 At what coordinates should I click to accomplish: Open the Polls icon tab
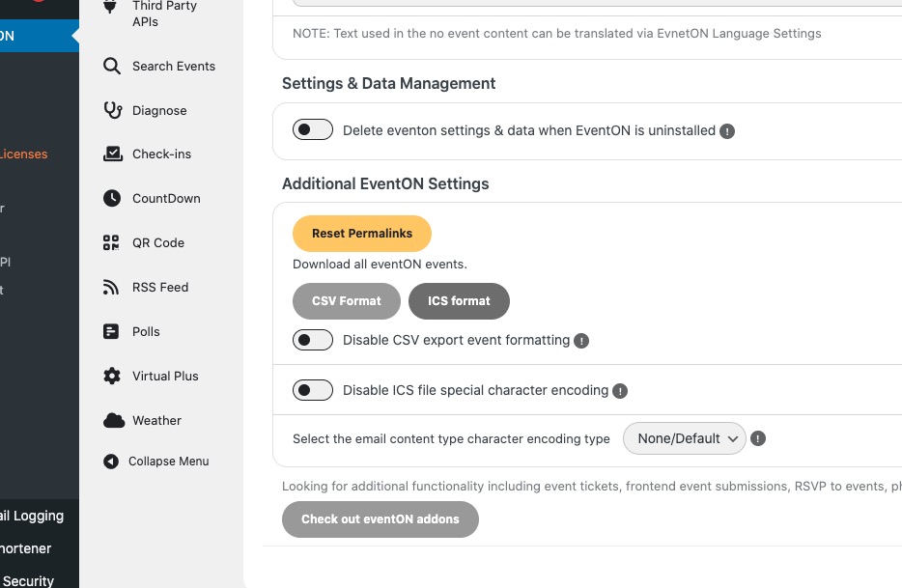(112, 332)
